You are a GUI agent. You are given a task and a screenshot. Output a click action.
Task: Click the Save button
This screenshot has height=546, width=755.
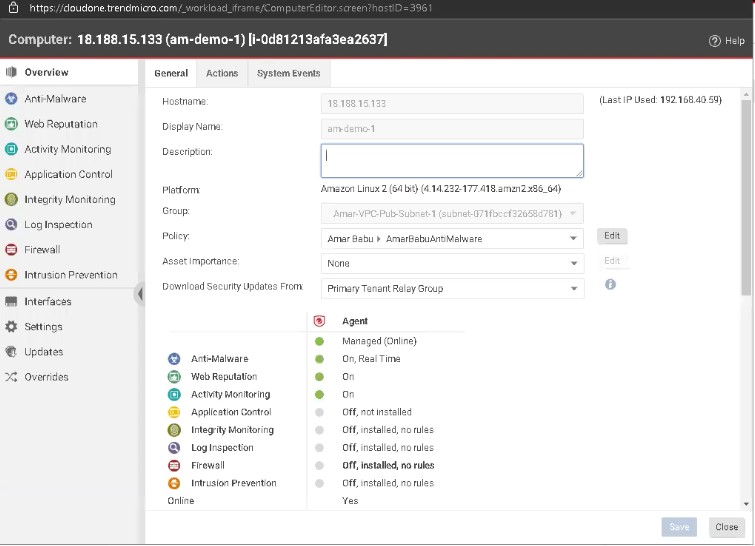[679, 527]
